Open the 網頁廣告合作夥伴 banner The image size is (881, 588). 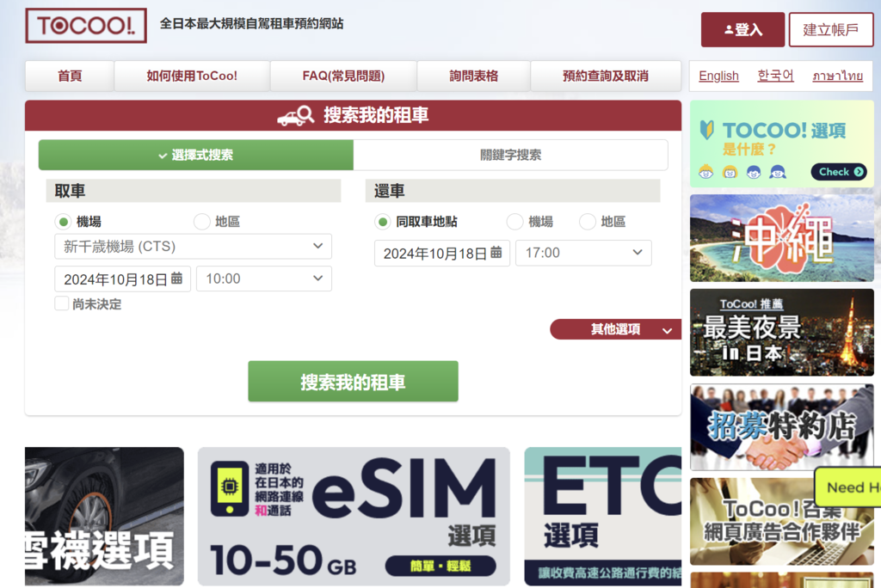click(781, 522)
